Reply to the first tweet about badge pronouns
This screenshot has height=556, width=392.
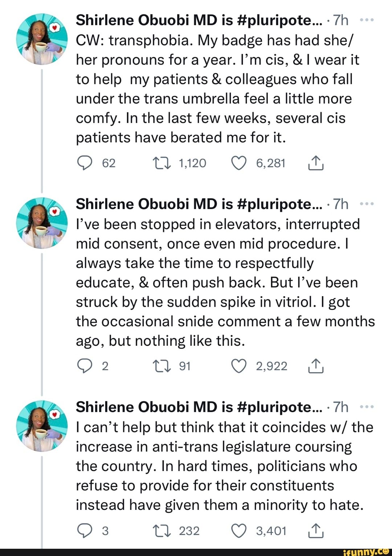coord(85,163)
